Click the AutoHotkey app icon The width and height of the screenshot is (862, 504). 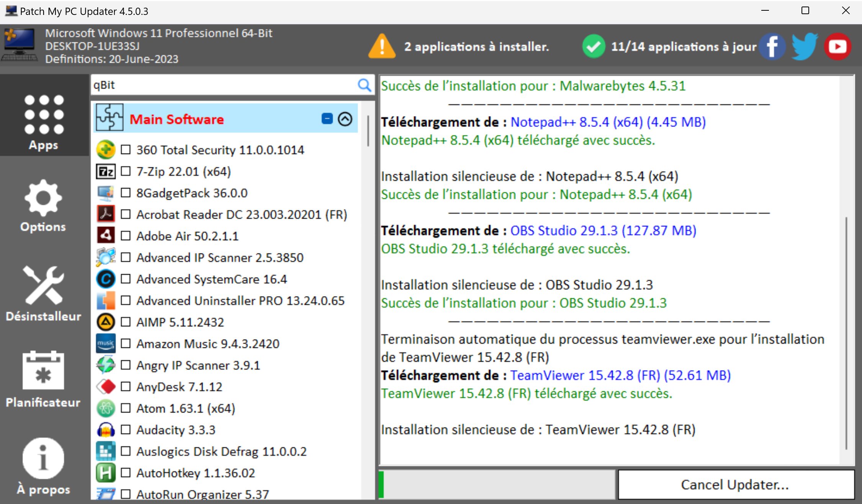(106, 473)
